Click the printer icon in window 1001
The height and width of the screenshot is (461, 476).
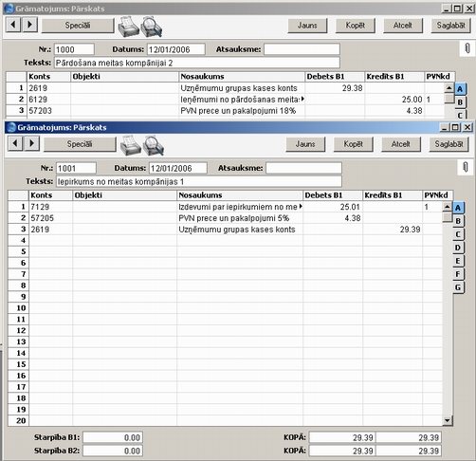130,145
